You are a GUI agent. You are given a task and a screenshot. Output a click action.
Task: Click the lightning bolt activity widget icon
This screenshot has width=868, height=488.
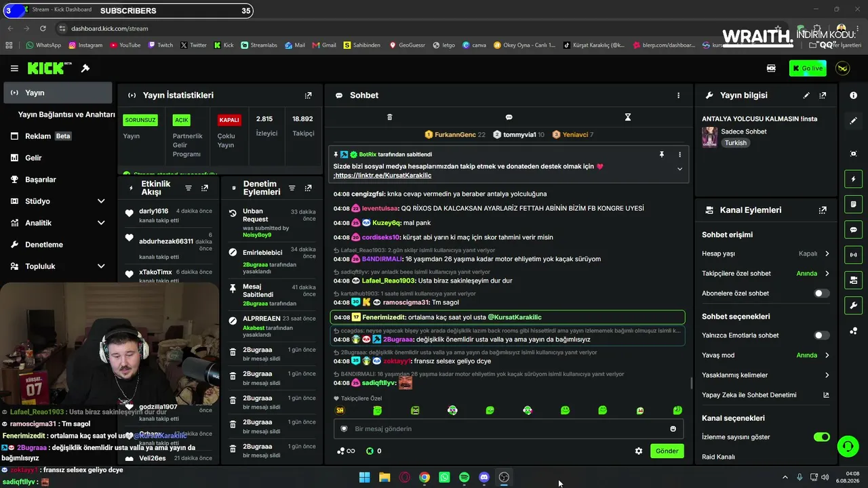pyautogui.click(x=853, y=179)
